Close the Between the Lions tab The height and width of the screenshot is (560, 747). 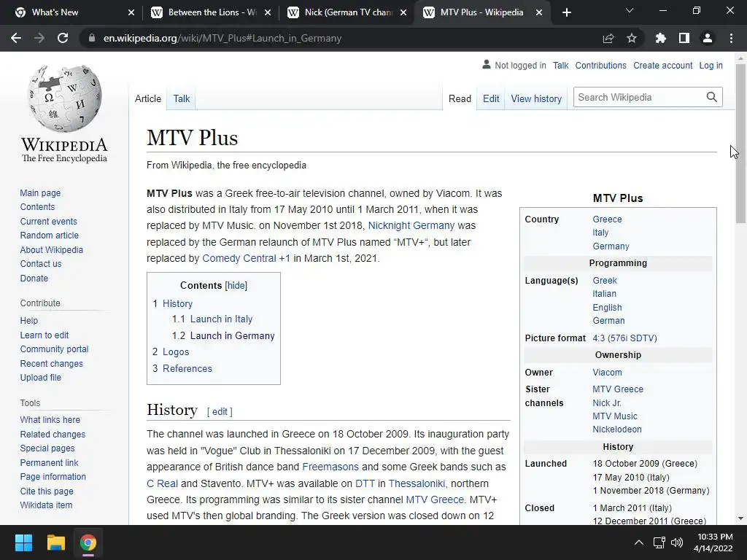tap(268, 12)
